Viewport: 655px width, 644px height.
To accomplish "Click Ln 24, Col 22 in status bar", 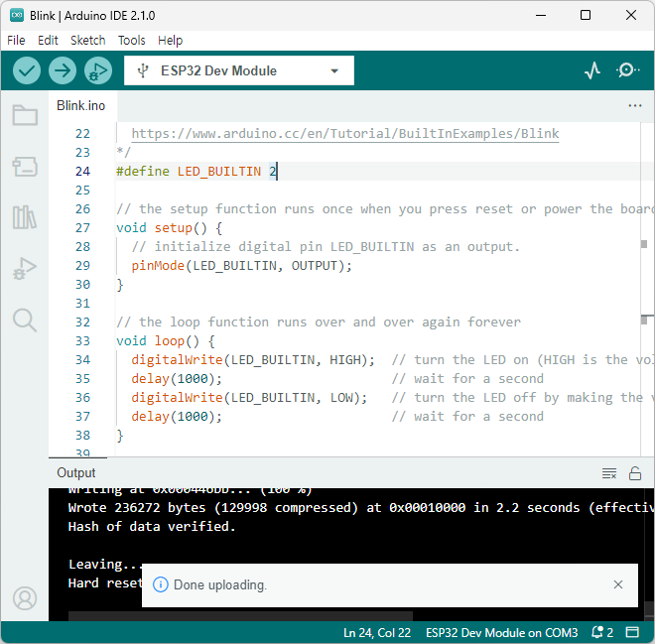I will click(x=377, y=632).
